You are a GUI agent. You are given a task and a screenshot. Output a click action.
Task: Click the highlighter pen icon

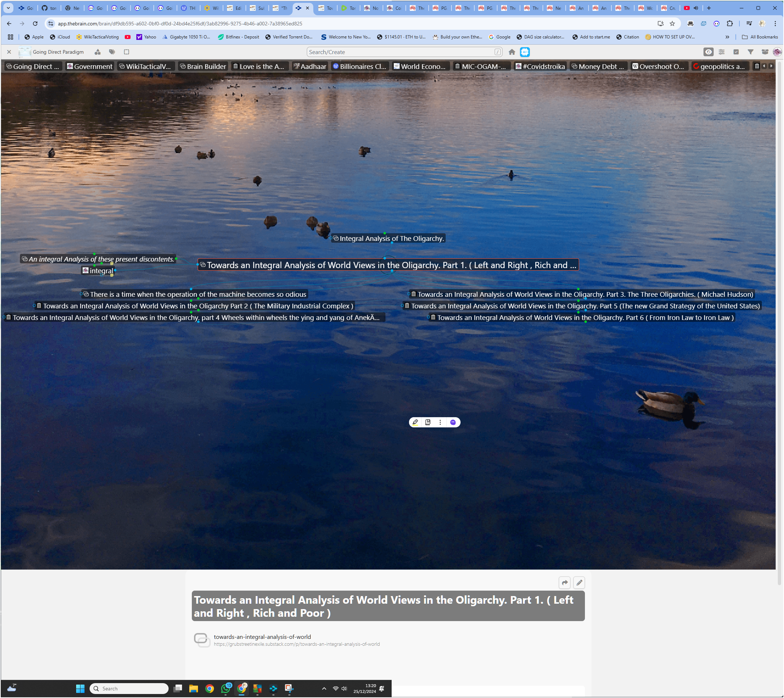click(x=416, y=422)
